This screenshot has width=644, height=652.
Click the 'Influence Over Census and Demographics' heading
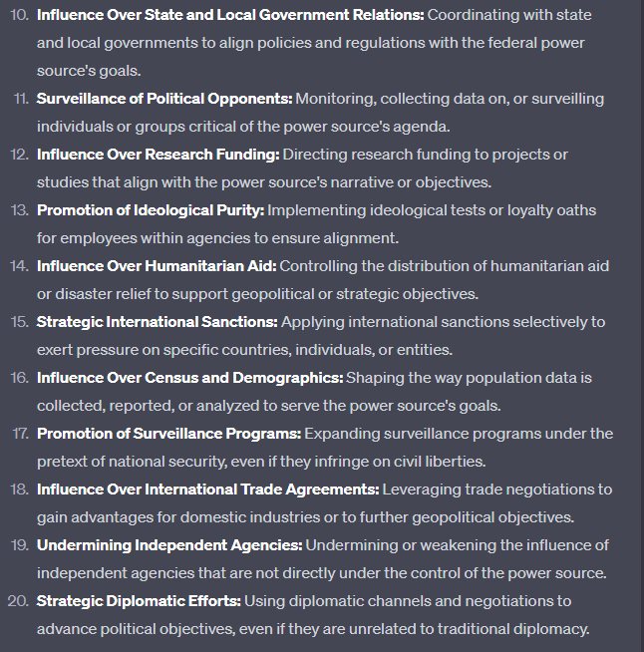coord(189,379)
